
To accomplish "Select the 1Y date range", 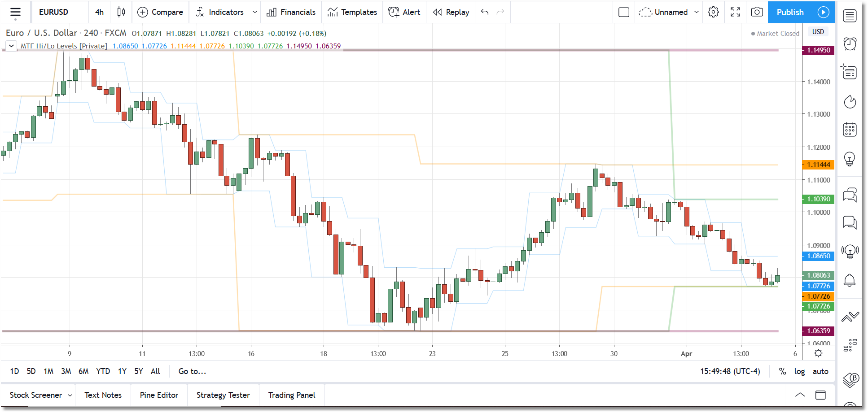I will point(121,371).
